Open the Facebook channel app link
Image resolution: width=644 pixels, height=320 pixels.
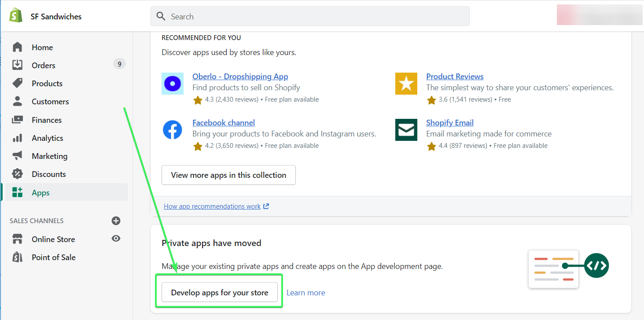click(x=224, y=122)
